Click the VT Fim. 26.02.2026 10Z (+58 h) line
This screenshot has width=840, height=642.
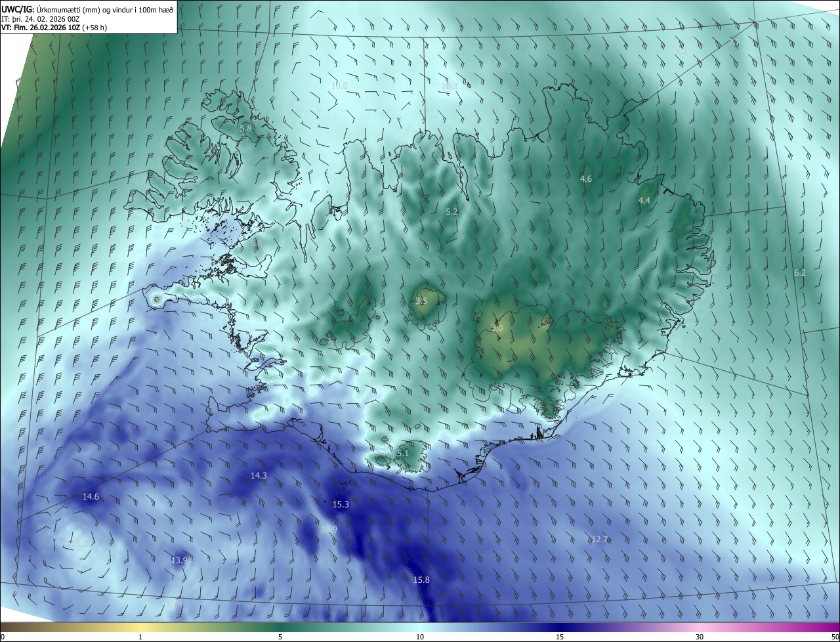pos(55,28)
